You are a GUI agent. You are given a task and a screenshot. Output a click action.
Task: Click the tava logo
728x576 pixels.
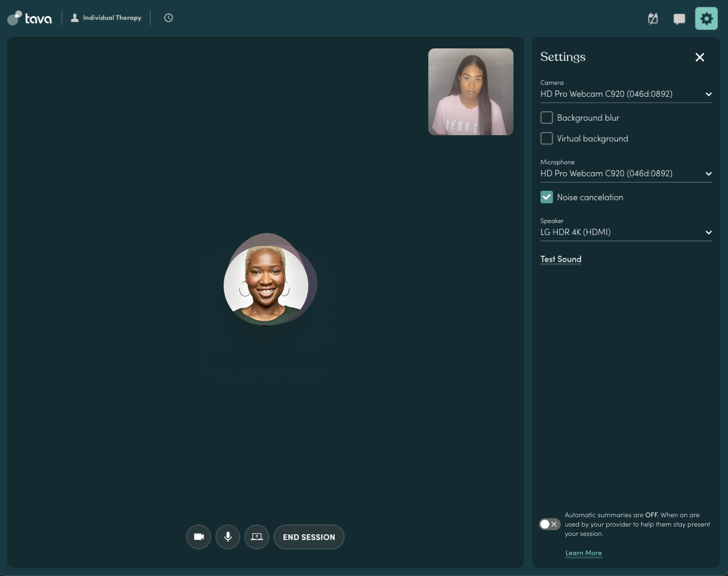tap(30, 18)
